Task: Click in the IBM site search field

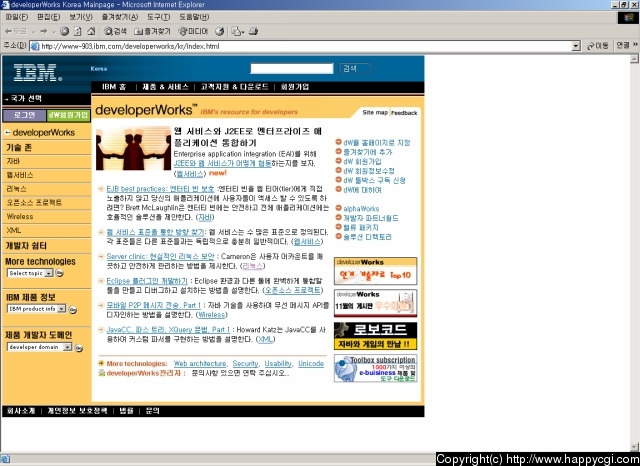Action: (x=292, y=69)
